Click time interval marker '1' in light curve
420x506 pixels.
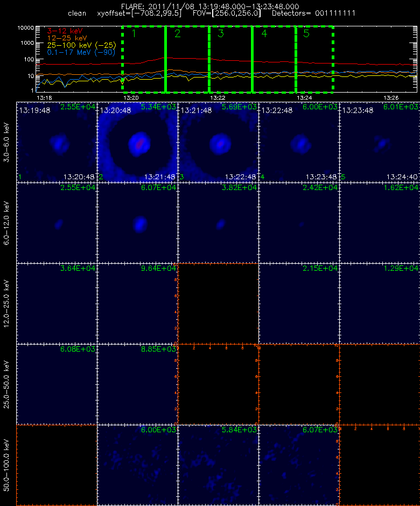click(134, 33)
